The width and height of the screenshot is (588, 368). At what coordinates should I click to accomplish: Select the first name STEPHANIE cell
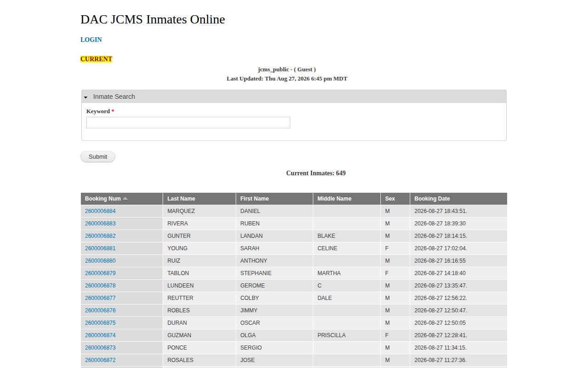[274, 273]
